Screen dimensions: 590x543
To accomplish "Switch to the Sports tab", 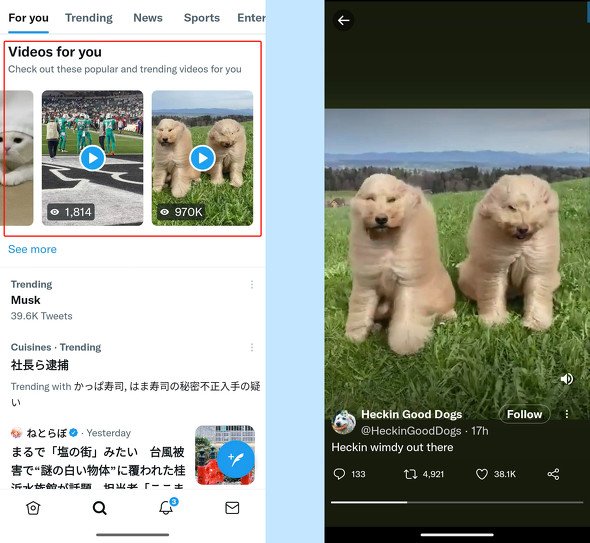I will (202, 18).
